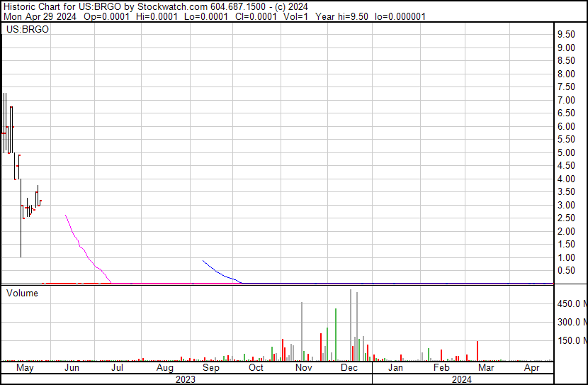Select the 7.00 price axis value
This screenshot has width=588, height=385.
566,100
